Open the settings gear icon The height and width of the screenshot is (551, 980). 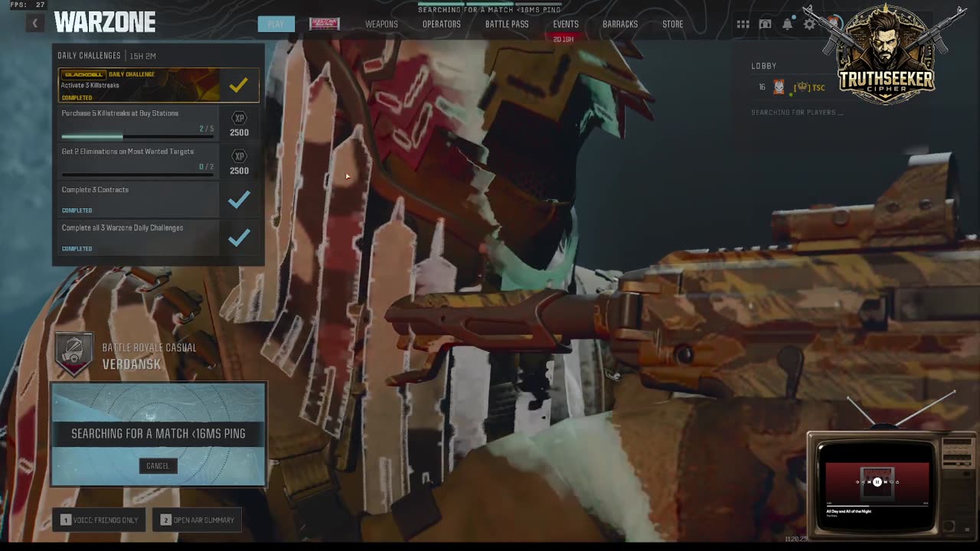(x=809, y=24)
